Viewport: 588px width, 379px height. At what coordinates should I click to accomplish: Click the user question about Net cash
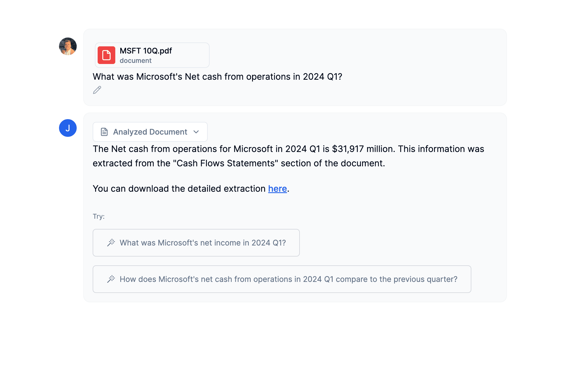[x=217, y=77]
